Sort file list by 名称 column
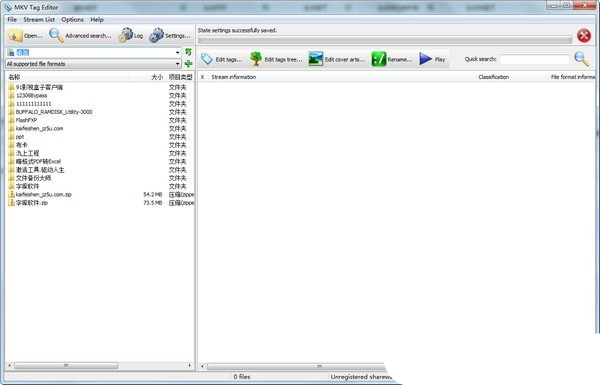The image size is (600, 385). (67, 77)
